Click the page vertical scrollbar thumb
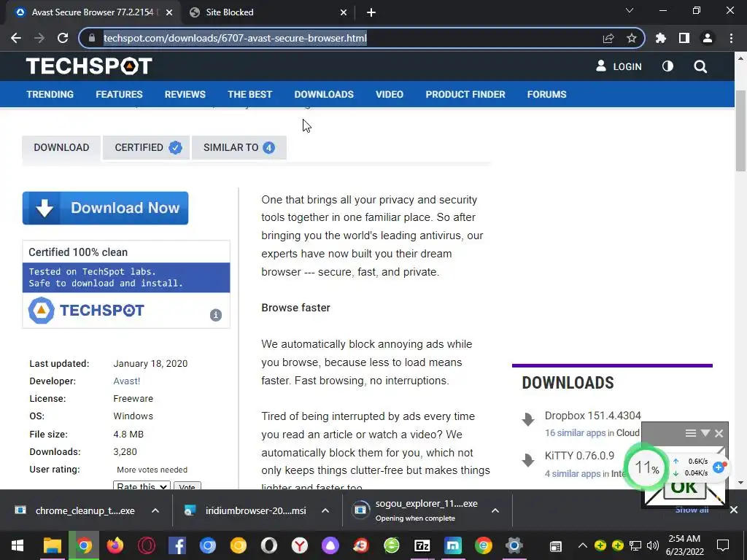Screen dimensions: 747x560 740,130
